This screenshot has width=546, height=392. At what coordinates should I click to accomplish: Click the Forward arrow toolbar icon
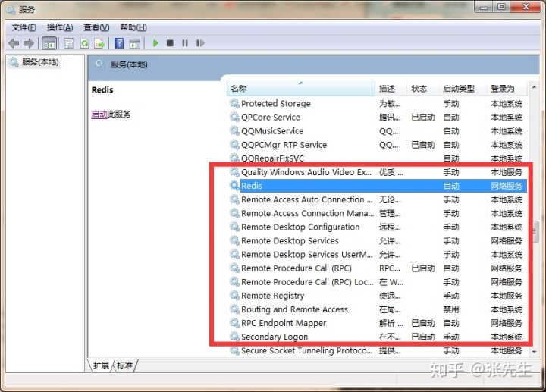[29, 43]
